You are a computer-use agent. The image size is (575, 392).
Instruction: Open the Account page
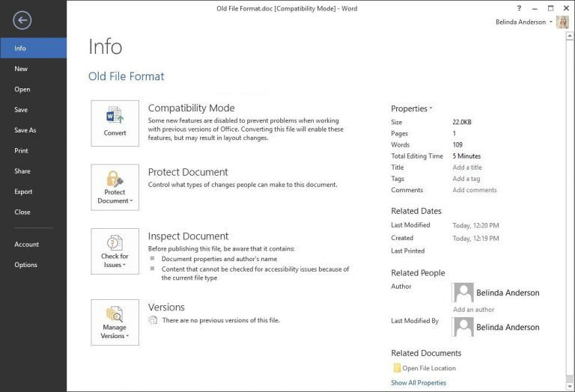coord(34,245)
